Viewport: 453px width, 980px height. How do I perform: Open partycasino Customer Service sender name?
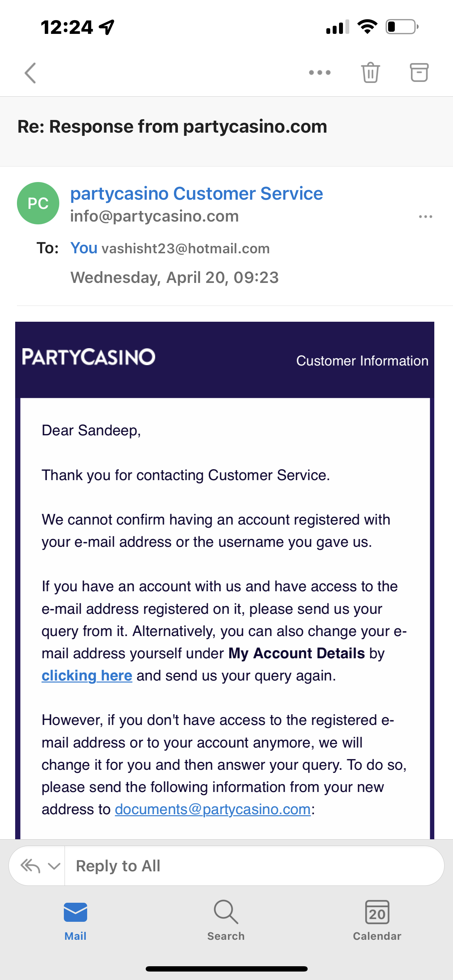(196, 193)
